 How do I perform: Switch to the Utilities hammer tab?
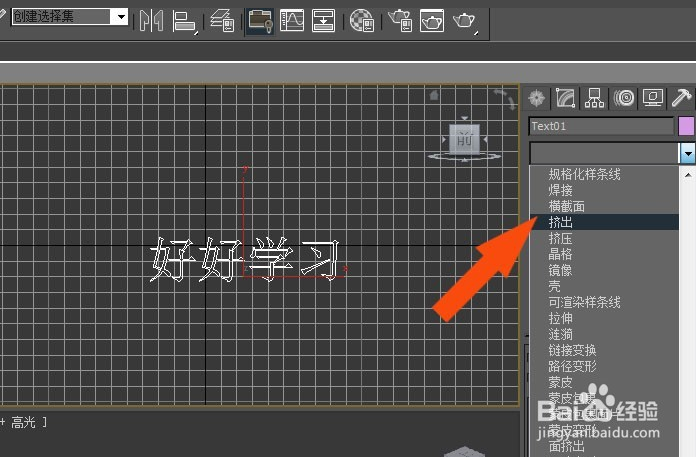point(681,98)
